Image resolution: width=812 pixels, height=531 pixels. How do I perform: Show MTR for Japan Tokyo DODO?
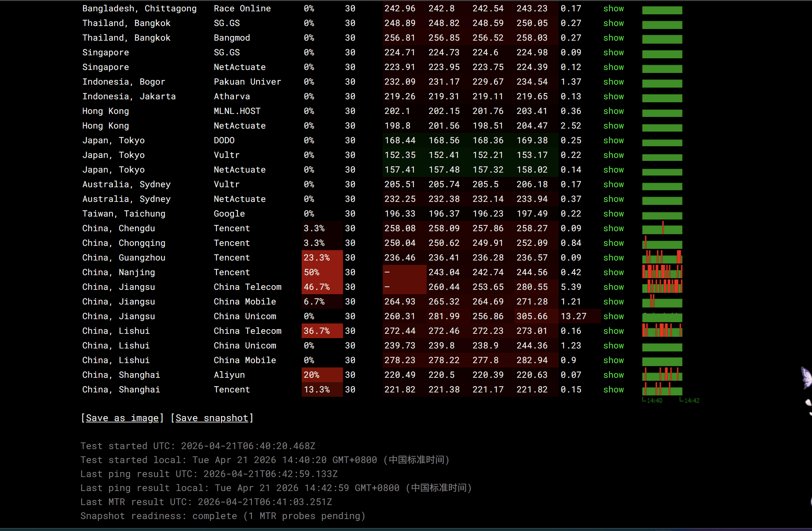coord(613,141)
